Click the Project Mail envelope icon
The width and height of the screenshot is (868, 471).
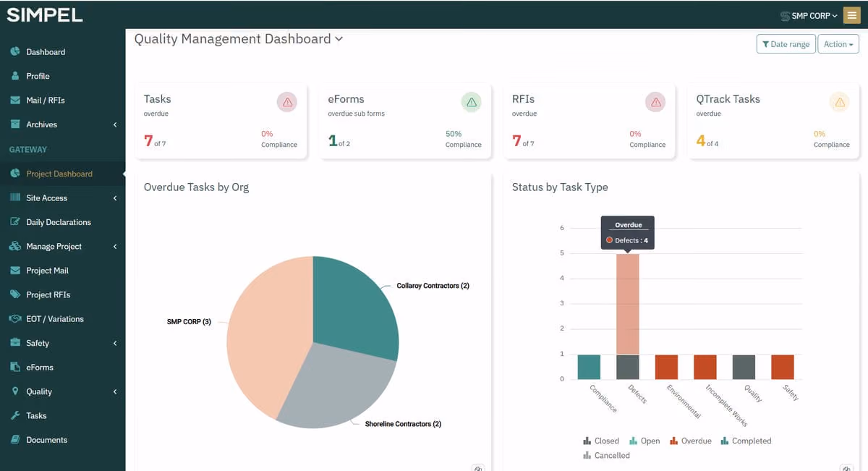pyautogui.click(x=15, y=271)
